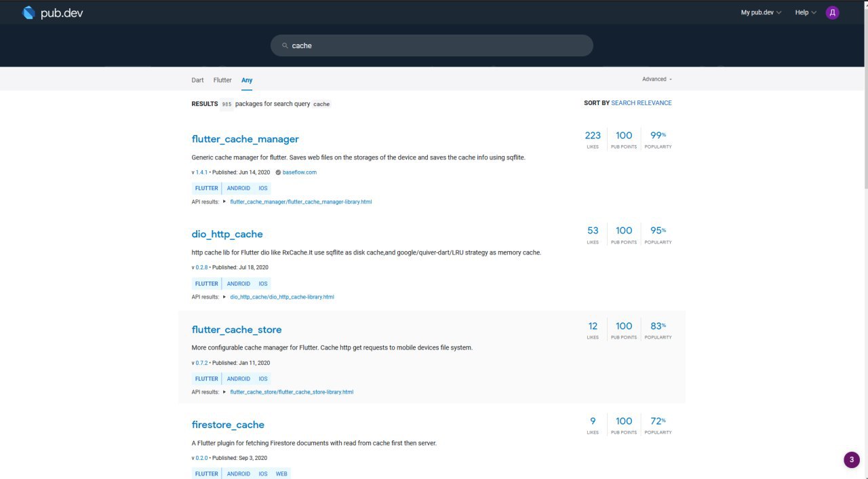Viewport: 868px width, 479px height.
Task: Expand API results for flutter_cache_store
Action: click(224, 391)
